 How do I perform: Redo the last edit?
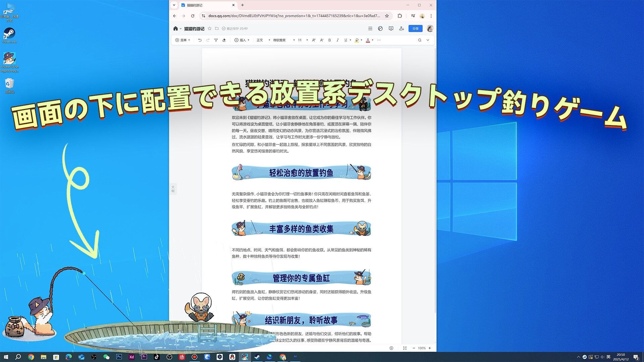coord(208,40)
